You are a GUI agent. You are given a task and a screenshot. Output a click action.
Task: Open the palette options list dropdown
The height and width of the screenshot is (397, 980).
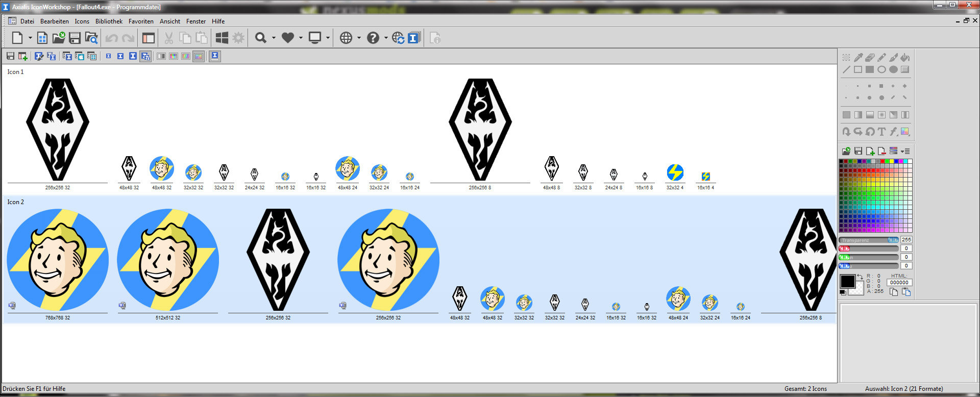905,151
